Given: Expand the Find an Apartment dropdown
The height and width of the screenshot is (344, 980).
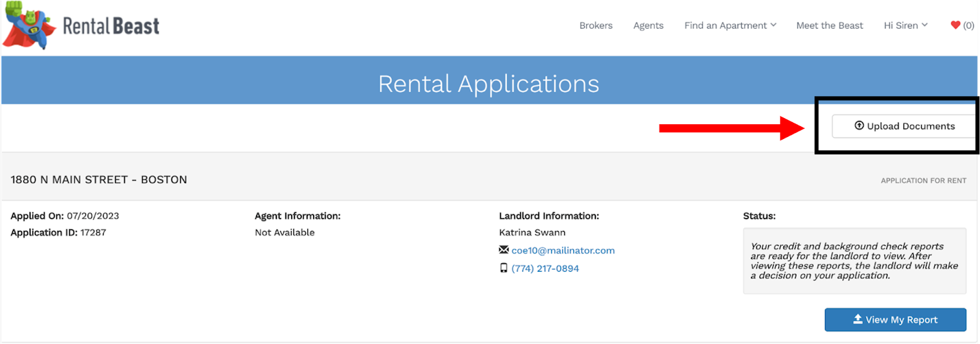Looking at the screenshot, I should point(730,25).
